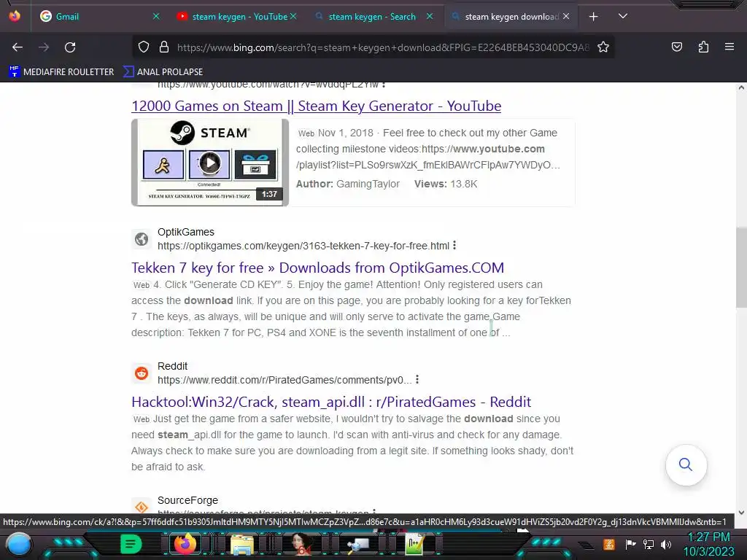Click the optikgames.com URL text
Screen dimensions: 747x560
tap(303, 246)
